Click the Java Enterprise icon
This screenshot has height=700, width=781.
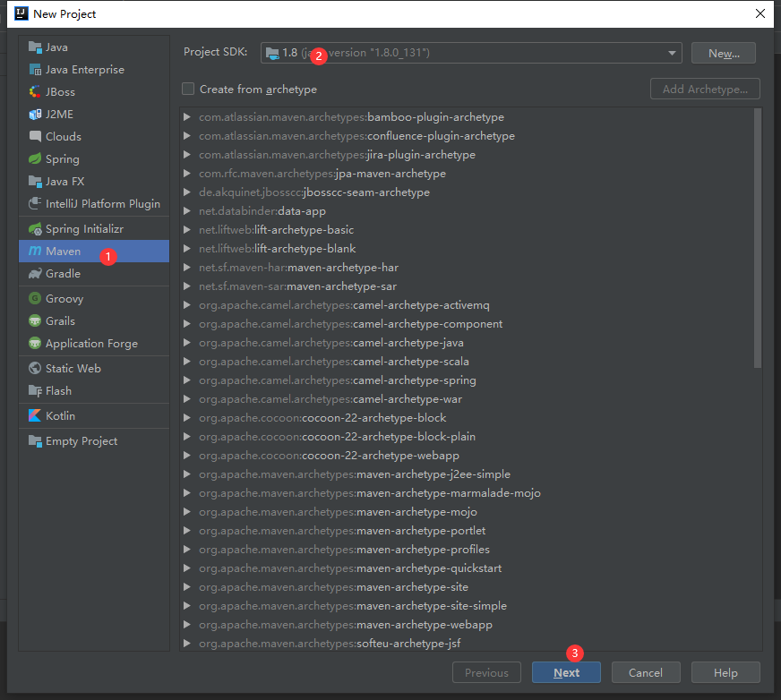(x=35, y=70)
